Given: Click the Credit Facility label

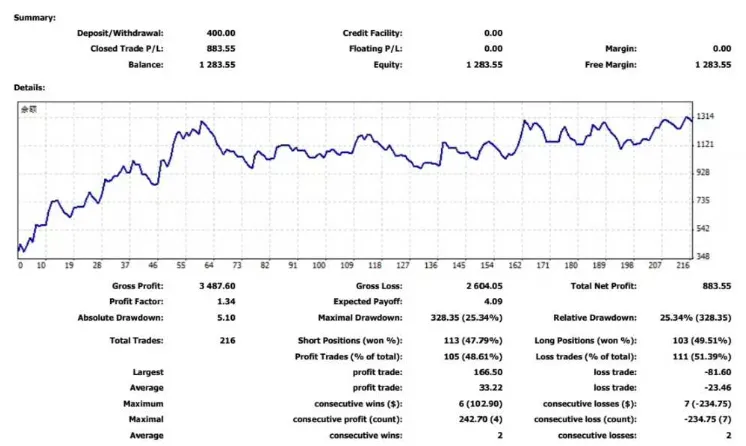Looking at the screenshot, I should [372, 33].
